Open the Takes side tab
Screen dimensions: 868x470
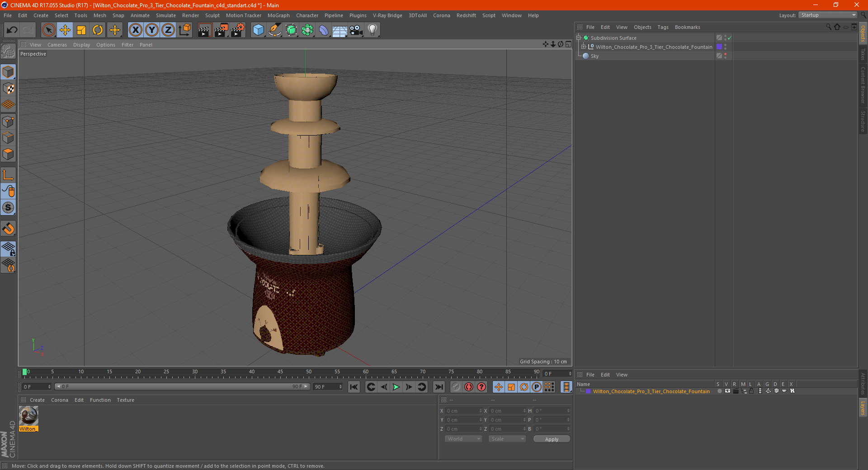(x=863, y=54)
